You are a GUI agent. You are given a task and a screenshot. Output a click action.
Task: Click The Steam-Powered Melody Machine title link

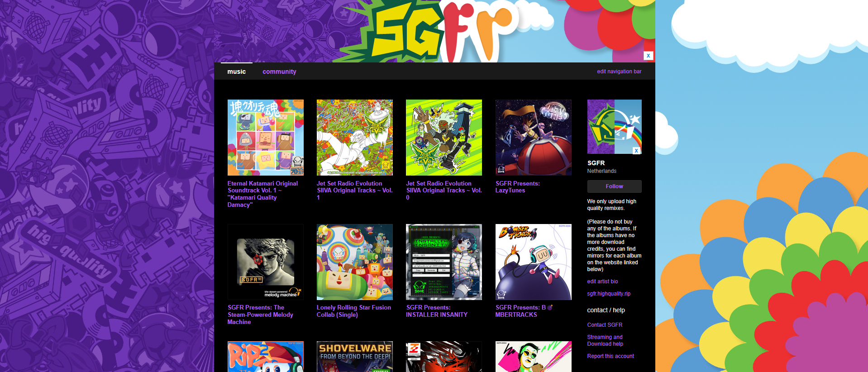tap(260, 315)
